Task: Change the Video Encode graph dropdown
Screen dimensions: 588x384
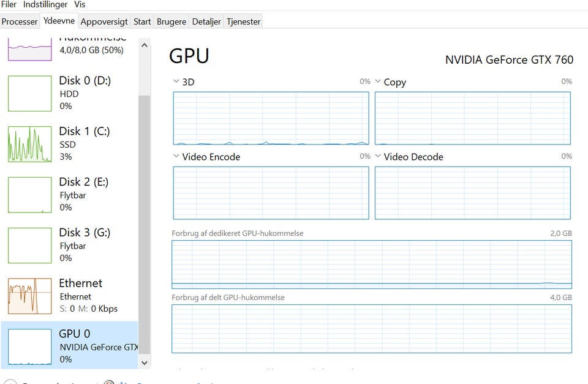Action: coord(176,156)
